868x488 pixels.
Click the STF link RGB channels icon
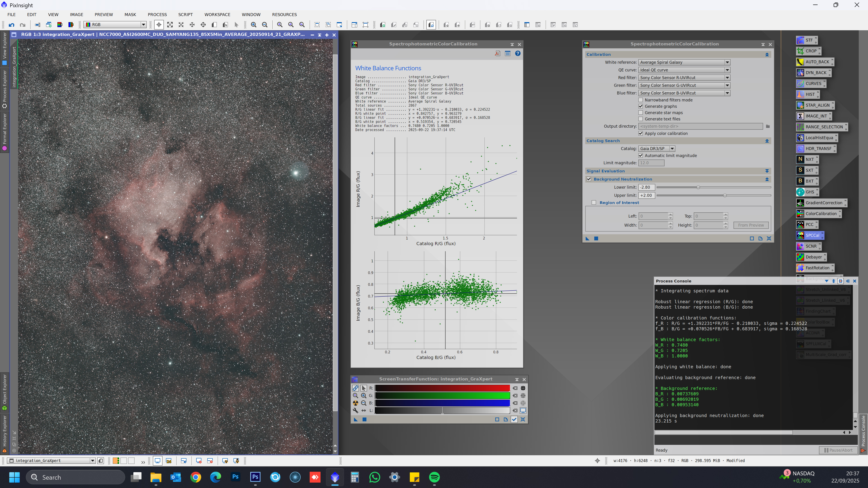point(356,388)
